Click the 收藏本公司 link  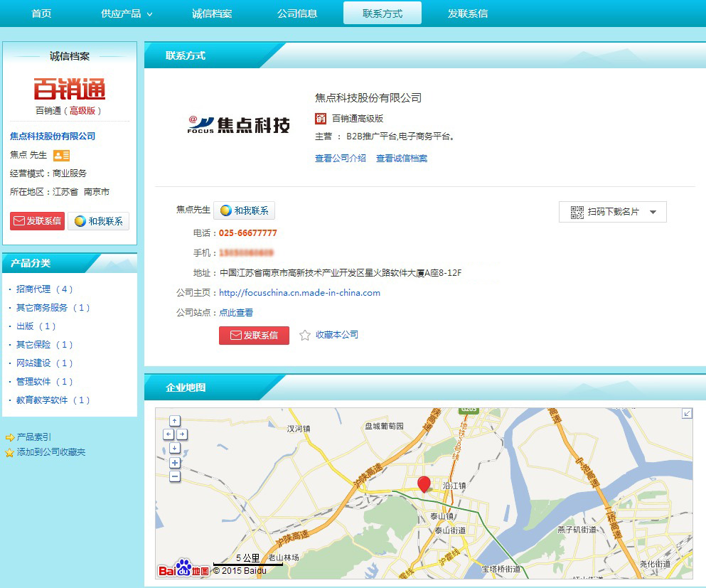point(337,334)
